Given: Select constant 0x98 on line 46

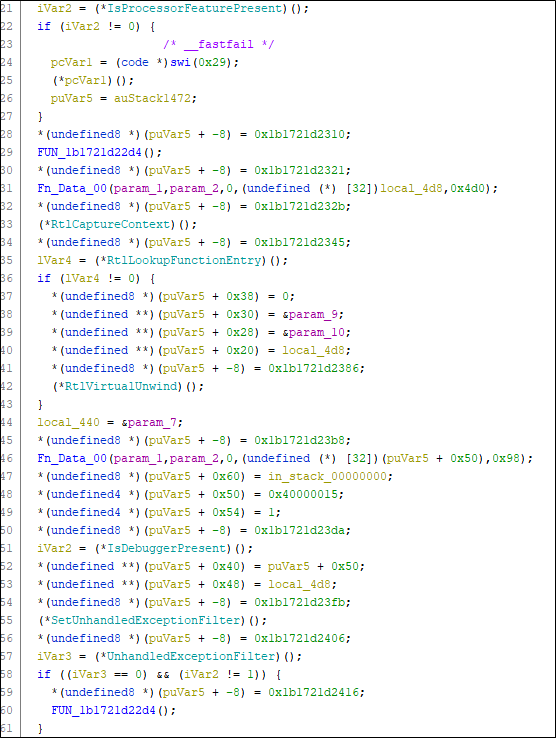Looking at the screenshot, I should click(x=506, y=458).
